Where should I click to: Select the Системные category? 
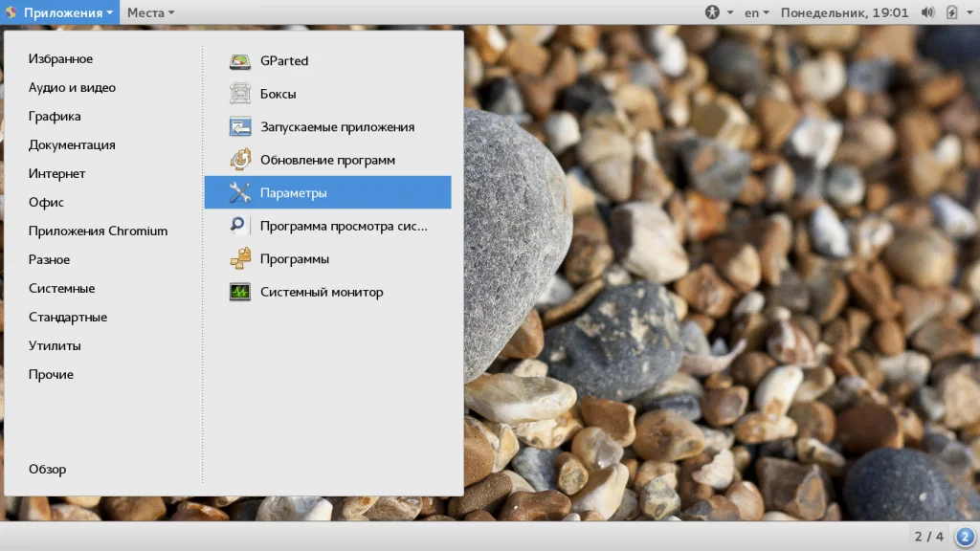click(62, 289)
